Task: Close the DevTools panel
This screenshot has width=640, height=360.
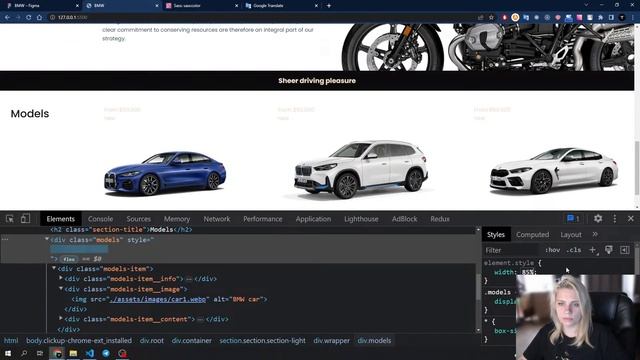Action: pos(631,219)
